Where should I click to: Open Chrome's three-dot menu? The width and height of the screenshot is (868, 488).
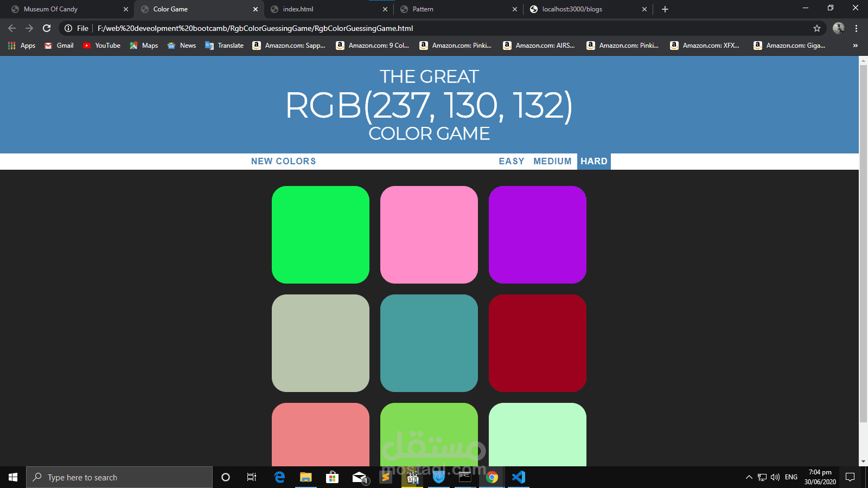[x=857, y=28]
